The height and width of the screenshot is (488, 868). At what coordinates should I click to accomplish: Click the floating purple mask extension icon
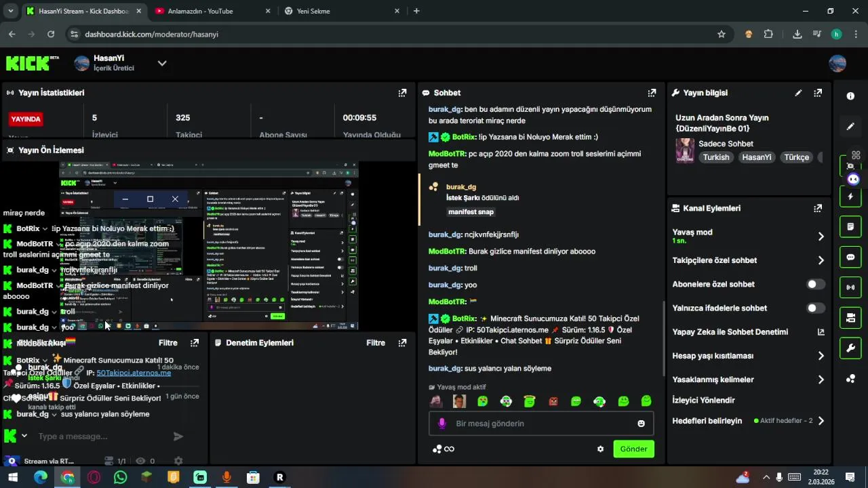point(853,179)
